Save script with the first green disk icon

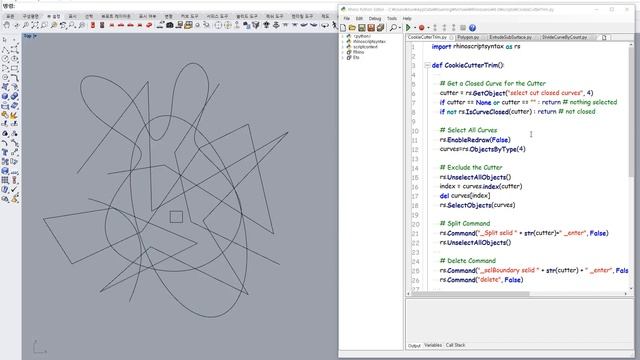coord(362,28)
